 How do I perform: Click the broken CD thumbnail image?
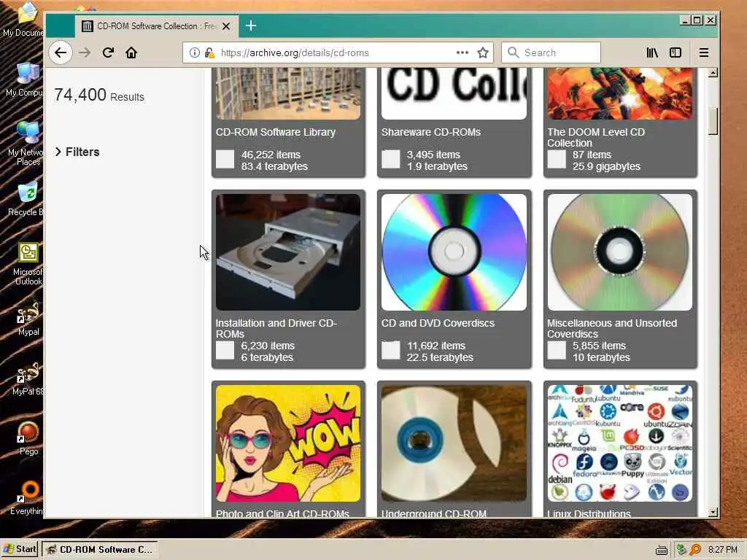click(454, 443)
